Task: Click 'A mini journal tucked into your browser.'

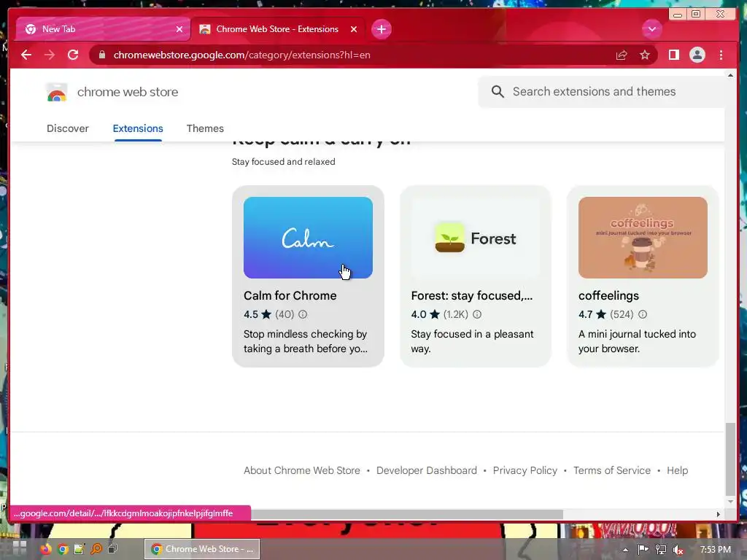Action: (x=637, y=341)
